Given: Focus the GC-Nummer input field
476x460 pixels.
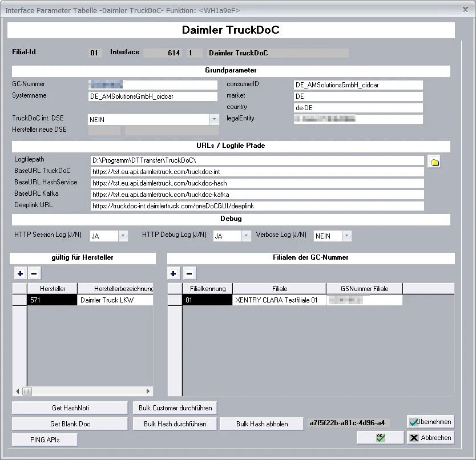Looking at the screenshot, I should point(153,84).
